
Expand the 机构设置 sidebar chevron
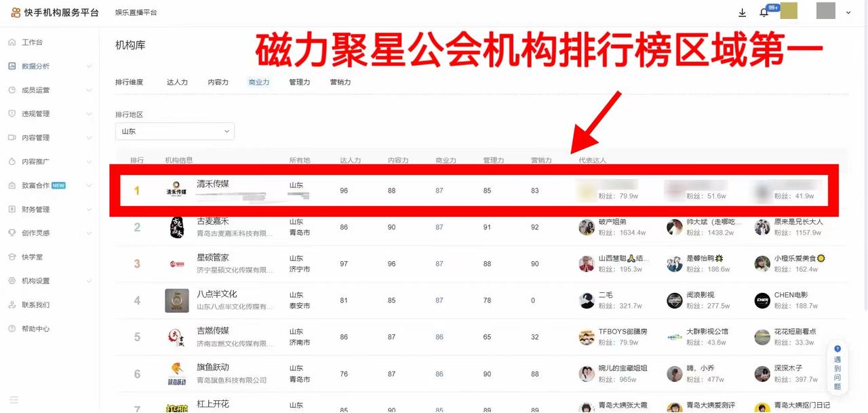point(90,281)
